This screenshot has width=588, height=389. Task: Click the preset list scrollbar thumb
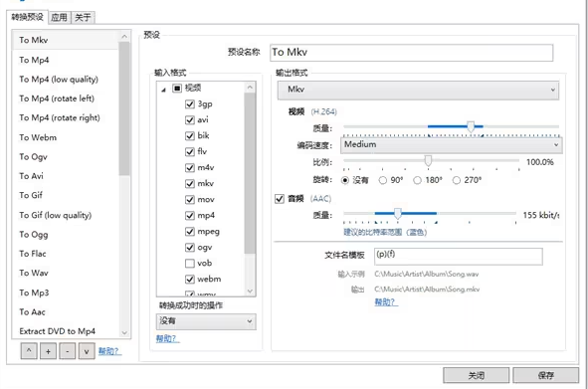124,108
